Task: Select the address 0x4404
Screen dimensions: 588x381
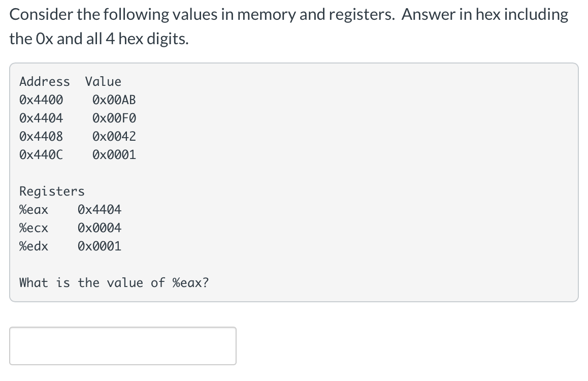Action: 41,118
